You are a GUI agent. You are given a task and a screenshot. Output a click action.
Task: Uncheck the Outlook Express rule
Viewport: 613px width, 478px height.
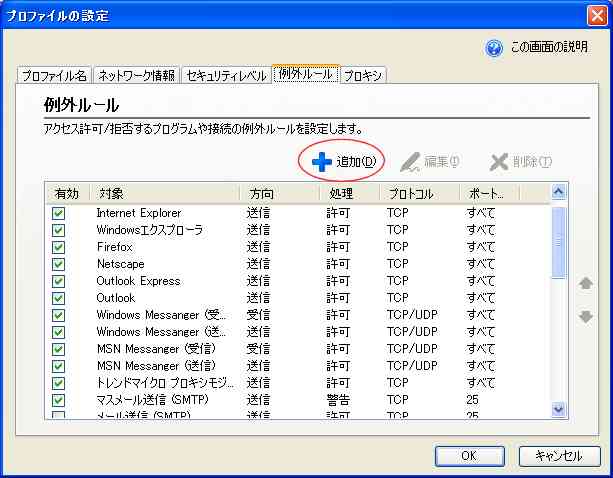(58, 281)
